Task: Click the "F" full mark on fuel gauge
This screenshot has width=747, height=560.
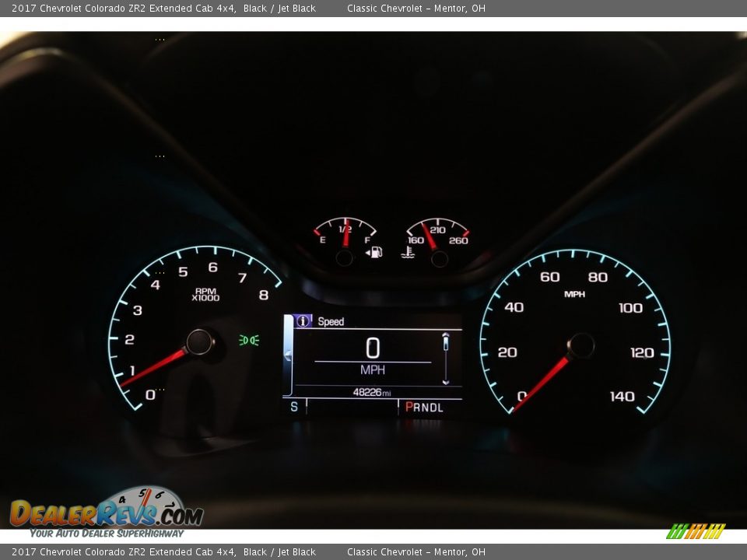Action: (x=367, y=240)
